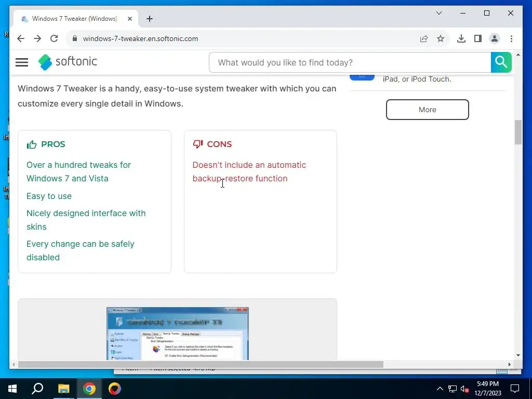532x399 pixels.
Task: Focus the Softonic search field
Action: click(x=350, y=62)
